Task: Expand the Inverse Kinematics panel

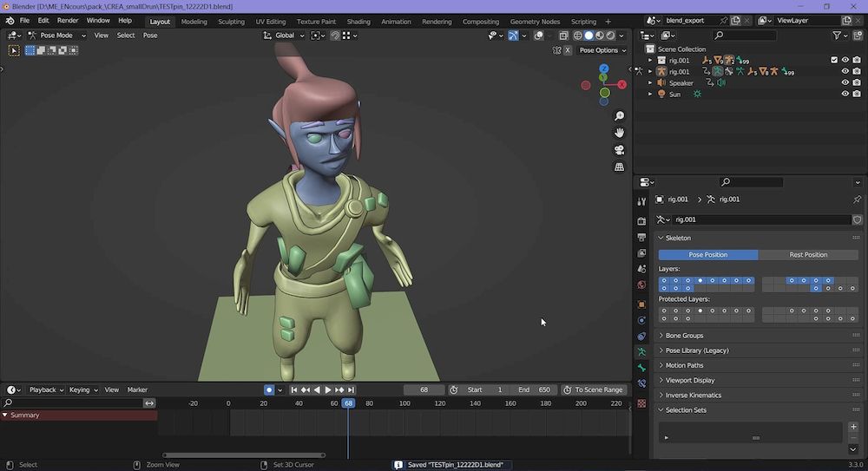Action: point(693,396)
